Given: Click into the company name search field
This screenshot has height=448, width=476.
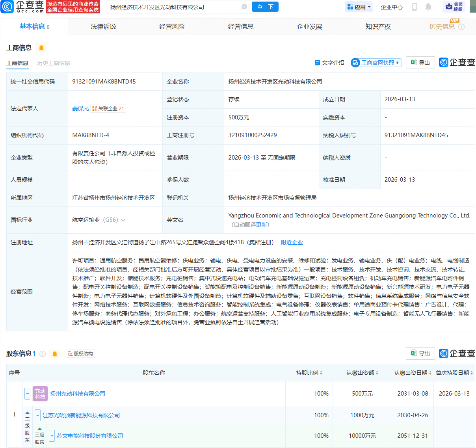Looking at the screenshot, I should [173, 7].
